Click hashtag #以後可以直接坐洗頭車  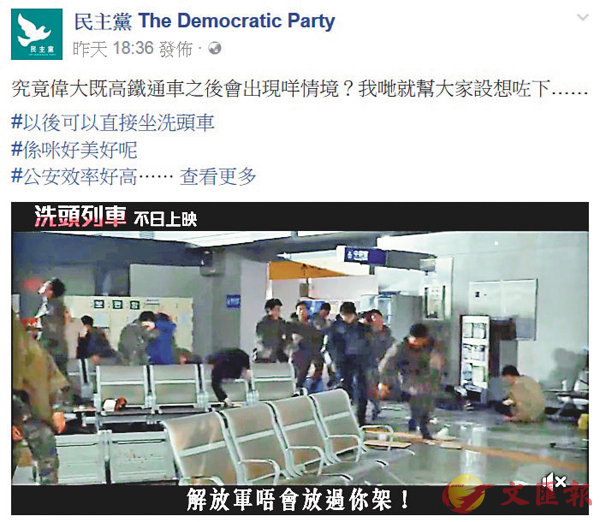coord(113,122)
